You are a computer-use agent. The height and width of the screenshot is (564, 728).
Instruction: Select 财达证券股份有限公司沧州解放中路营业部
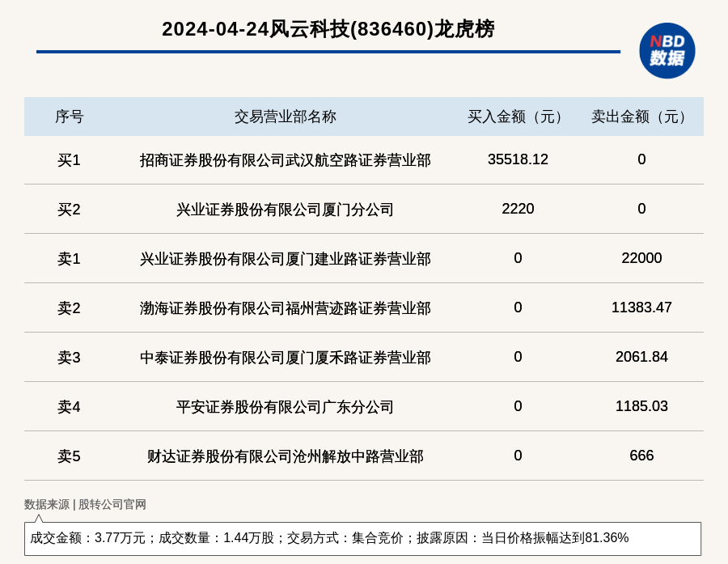pyautogui.click(x=285, y=456)
